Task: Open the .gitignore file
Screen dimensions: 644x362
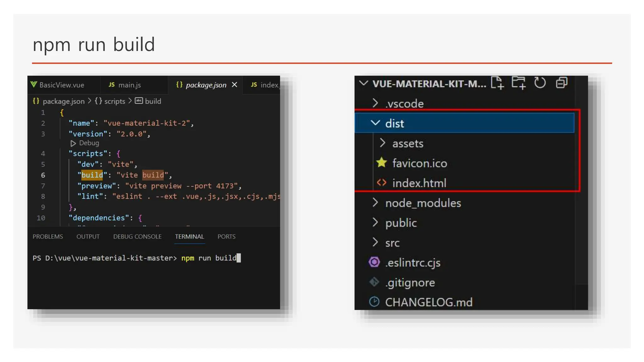Action: point(410,282)
